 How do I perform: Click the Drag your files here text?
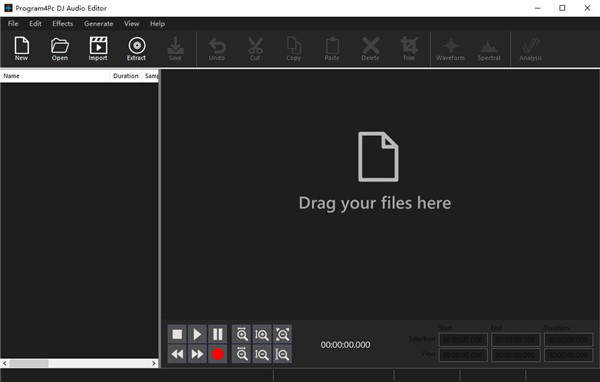click(375, 203)
